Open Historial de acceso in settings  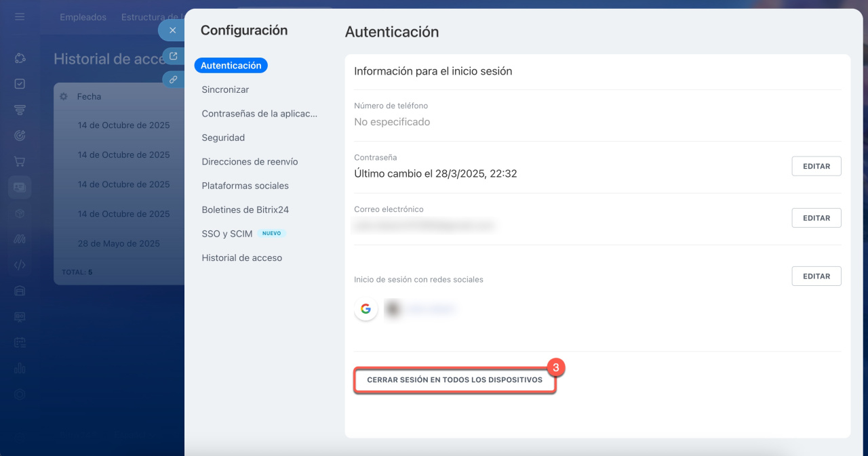pos(241,258)
